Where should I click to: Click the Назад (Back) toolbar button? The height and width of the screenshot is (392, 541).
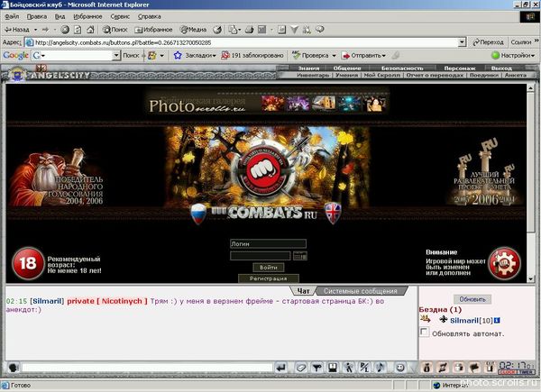click(x=17, y=30)
